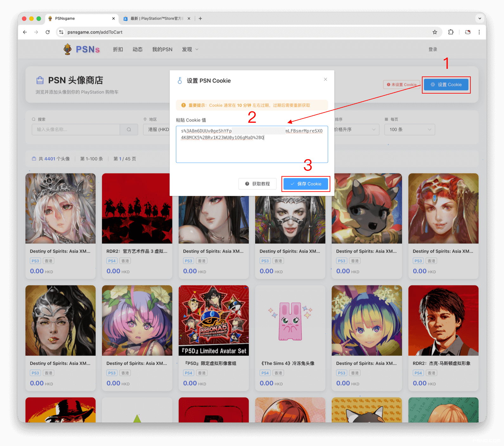Click the 保存 Cookie button
Screen dimensions: 504x446
click(306, 184)
